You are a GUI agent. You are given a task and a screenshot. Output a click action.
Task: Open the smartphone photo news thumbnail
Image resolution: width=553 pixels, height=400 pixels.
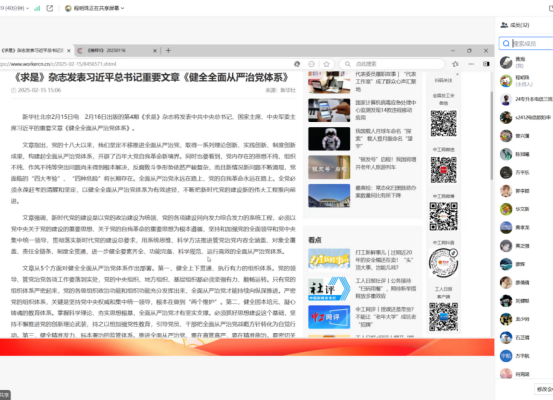[329, 110]
